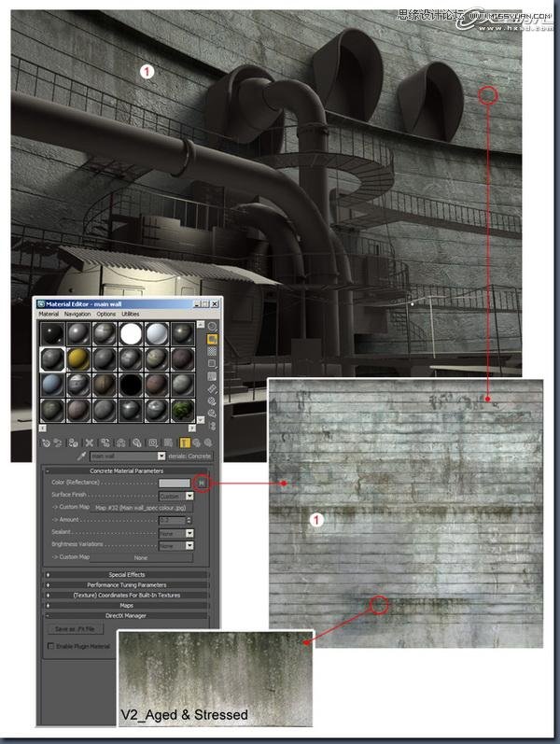Expand the Special Effects rollout
The image size is (560, 744).
pos(126,575)
